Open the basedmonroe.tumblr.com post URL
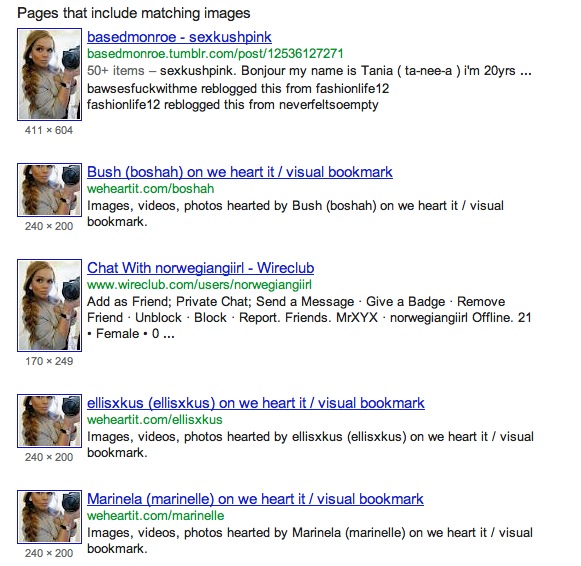 click(x=215, y=54)
